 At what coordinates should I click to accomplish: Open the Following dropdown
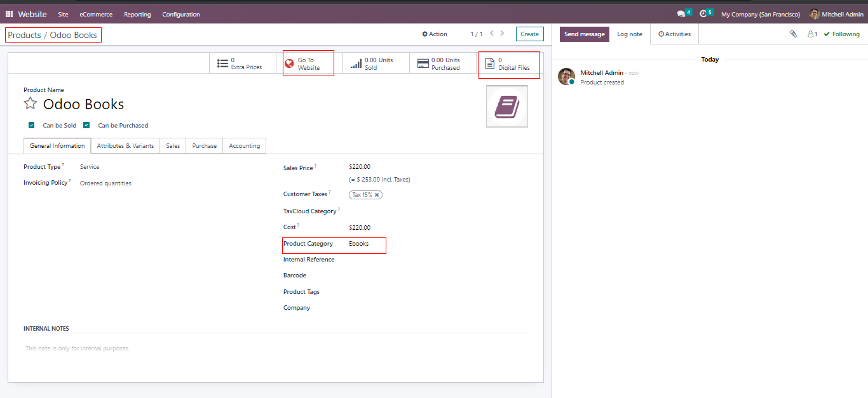click(841, 34)
